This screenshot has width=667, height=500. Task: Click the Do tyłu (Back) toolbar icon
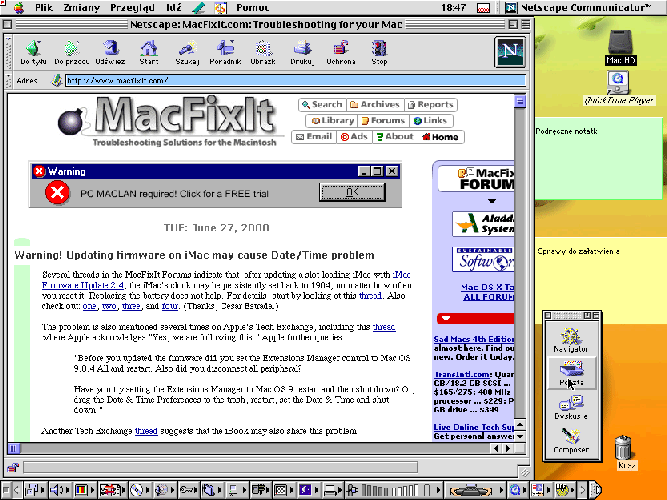tap(33, 51)
